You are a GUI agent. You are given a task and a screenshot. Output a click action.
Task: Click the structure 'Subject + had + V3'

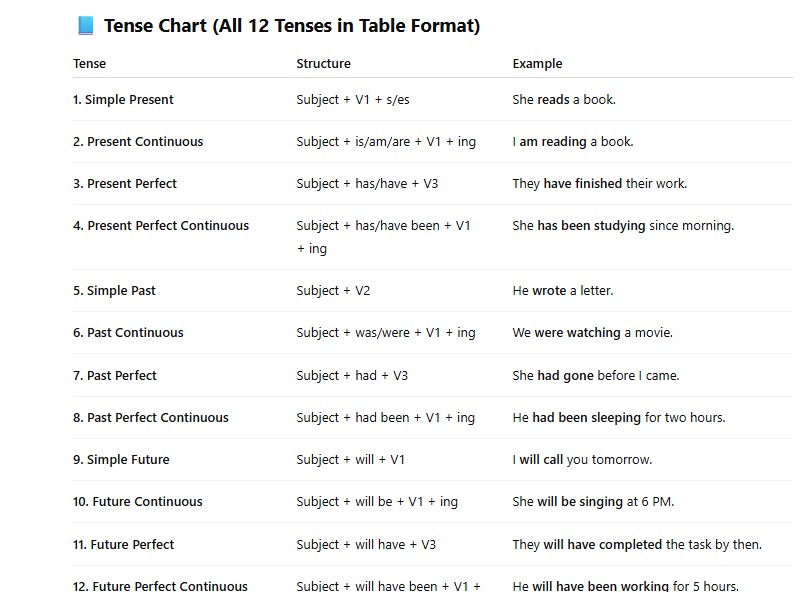(x=352, y=376)
